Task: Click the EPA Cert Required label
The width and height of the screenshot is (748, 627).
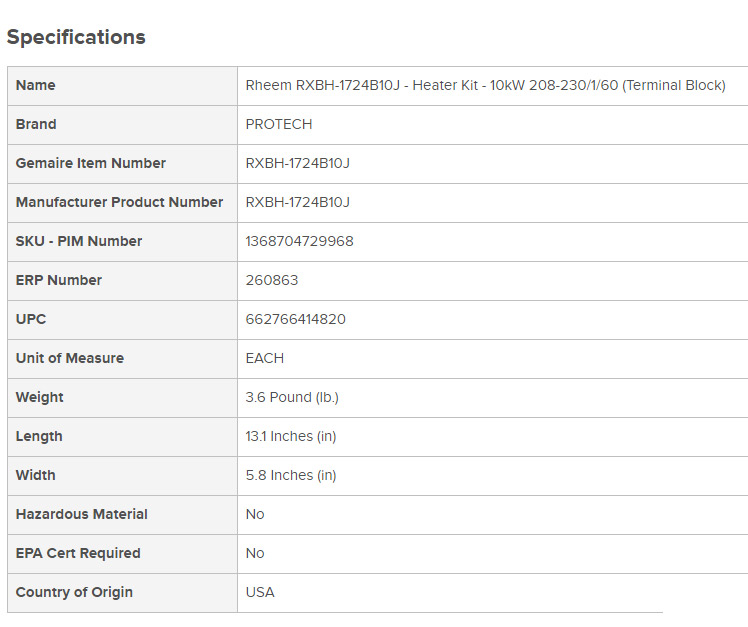Action: [78, 553]
